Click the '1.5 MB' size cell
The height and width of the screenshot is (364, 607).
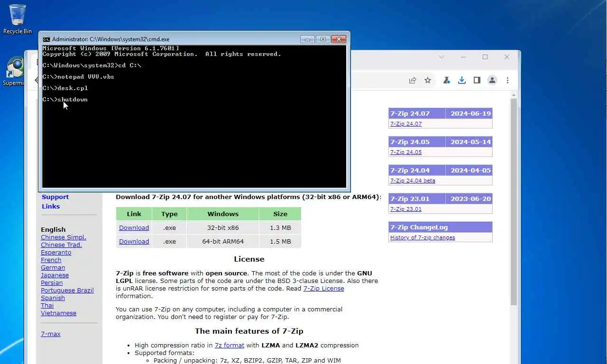[x=280, y=241]
